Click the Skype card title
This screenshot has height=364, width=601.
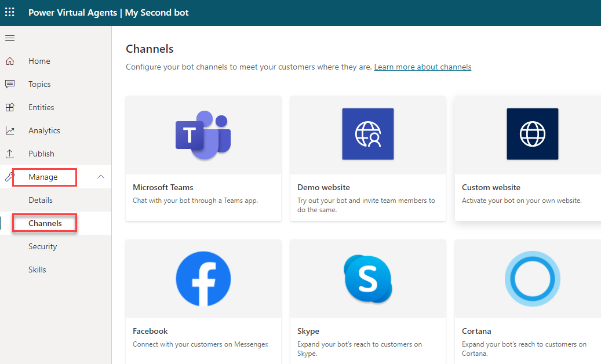point(308,331)
